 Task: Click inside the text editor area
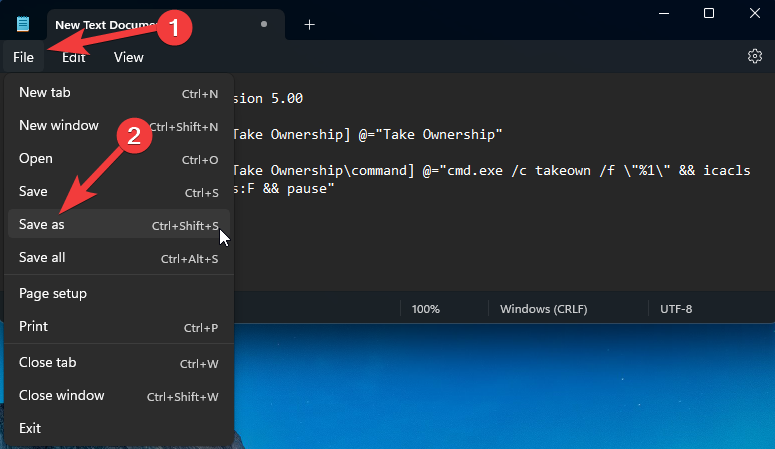pyautogui.click(x=500, y=240)
